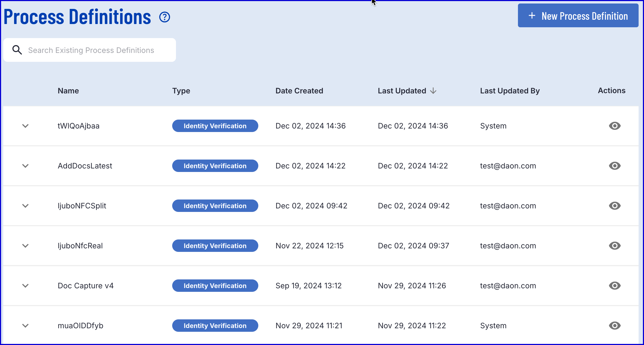Click Identity Verification badge for ljuboNfcReal
The height and width of the screenshot is (345, 644).
(x=215, y=246)
